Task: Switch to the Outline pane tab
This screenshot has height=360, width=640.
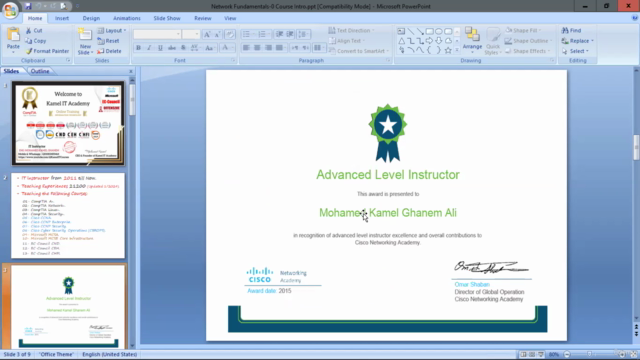Action: (40, 71)
